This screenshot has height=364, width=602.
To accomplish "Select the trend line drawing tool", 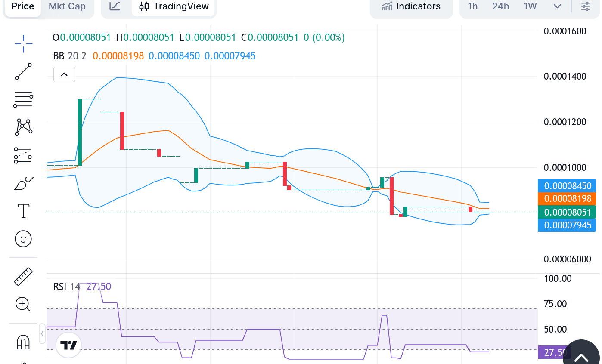I will (x=23, y=71).
